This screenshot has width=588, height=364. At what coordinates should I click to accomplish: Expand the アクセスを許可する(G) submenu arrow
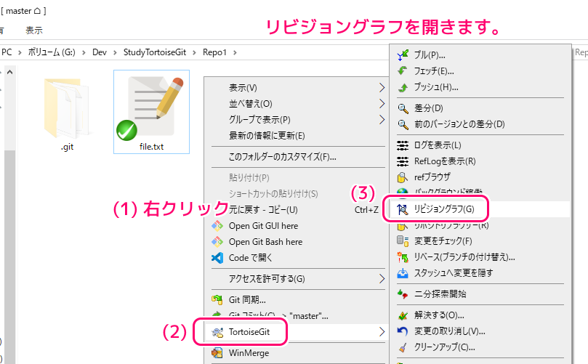(x=382, y=278)
